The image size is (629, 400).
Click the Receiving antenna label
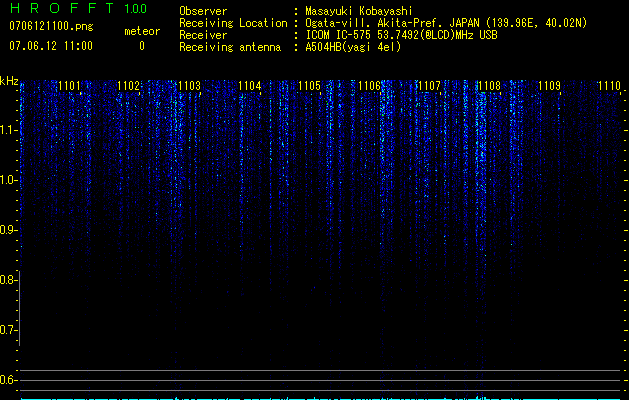point(230,47)
